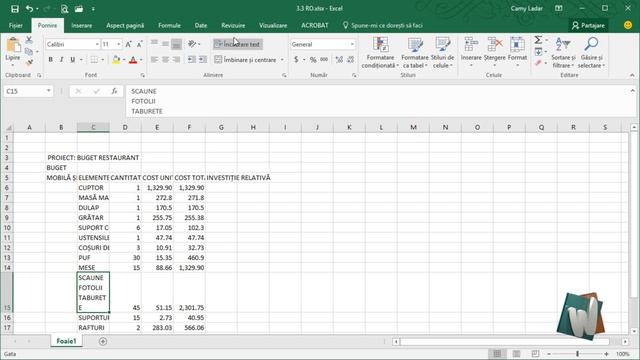Open Formatare ca tabel gallery
Image resolution: width=640 pixels, height=360 pixels.
tap(415, 52)
